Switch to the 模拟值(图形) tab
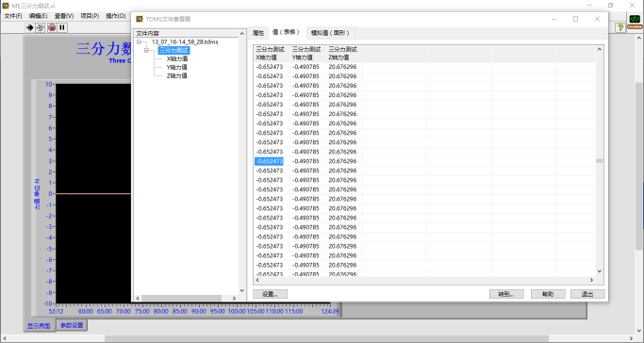 tap(330, 33)
